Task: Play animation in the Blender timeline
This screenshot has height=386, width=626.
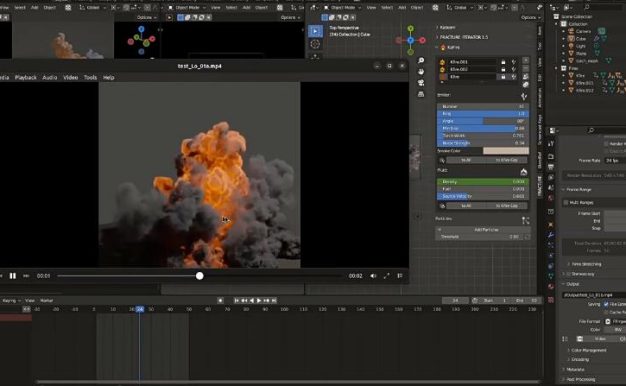Action: click(x=259, y=301)
